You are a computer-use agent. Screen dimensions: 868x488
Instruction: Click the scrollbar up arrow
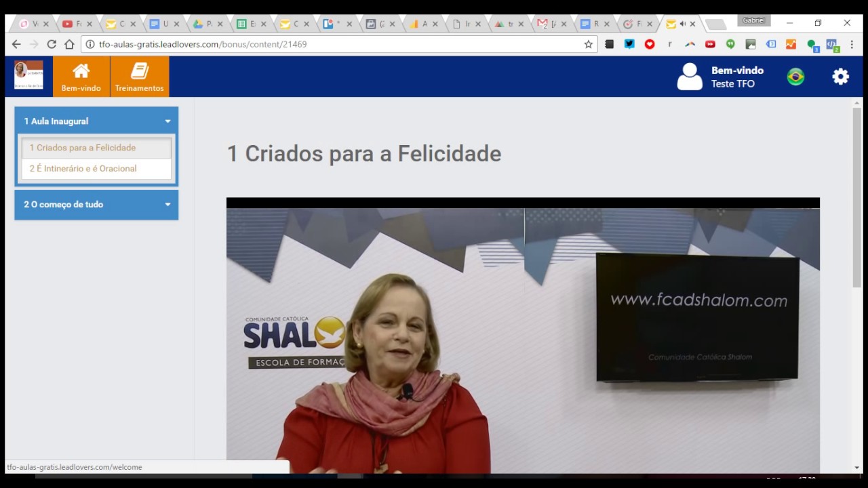(857, 103)
